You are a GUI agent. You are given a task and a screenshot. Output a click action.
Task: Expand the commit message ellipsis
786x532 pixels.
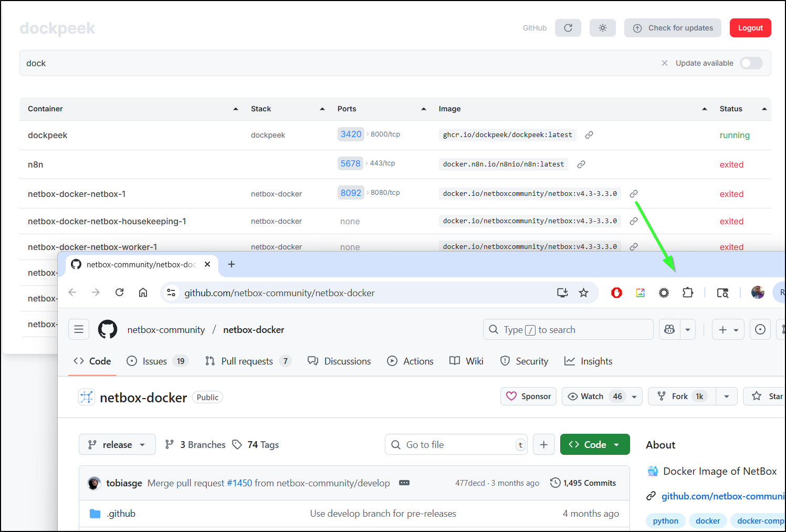404,483
